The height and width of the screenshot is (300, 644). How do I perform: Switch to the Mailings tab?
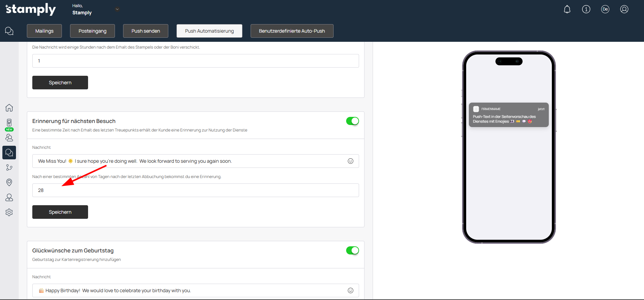44,31
